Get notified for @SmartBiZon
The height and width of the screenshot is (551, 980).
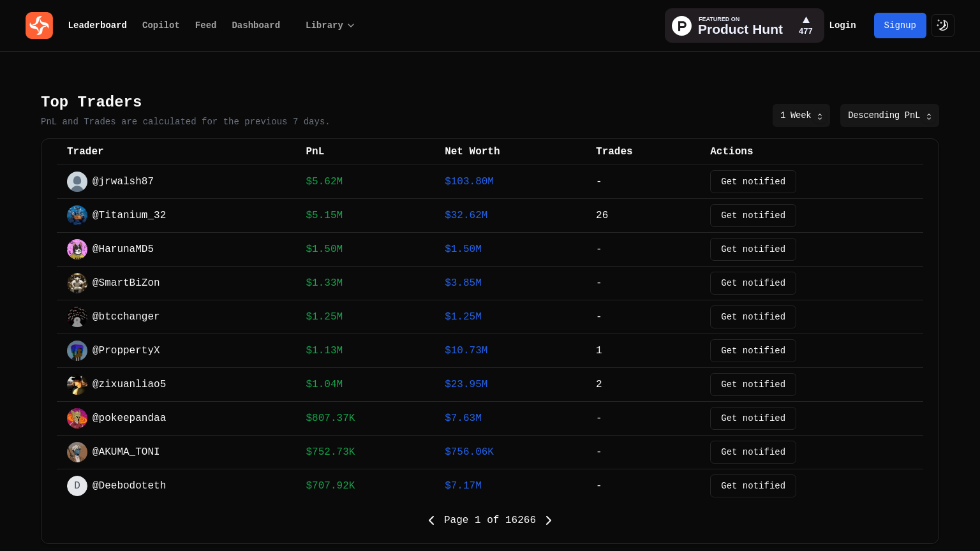point(753,283)
